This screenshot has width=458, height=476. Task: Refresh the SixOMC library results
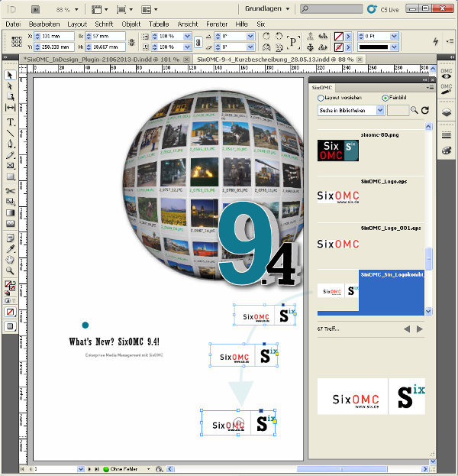pos(425,110)
